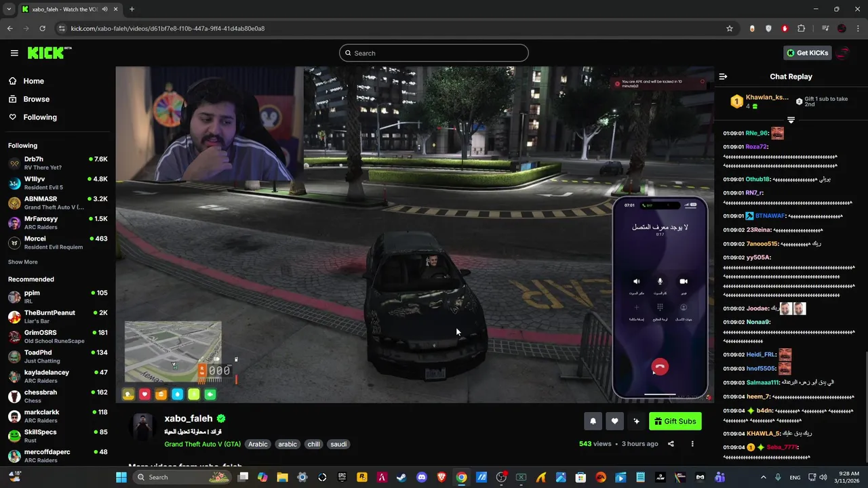Viewport: 868px width, 488px height.
Task: Open Rockstar Games Launcher from taskbar
Action: (x=361, y=477)
